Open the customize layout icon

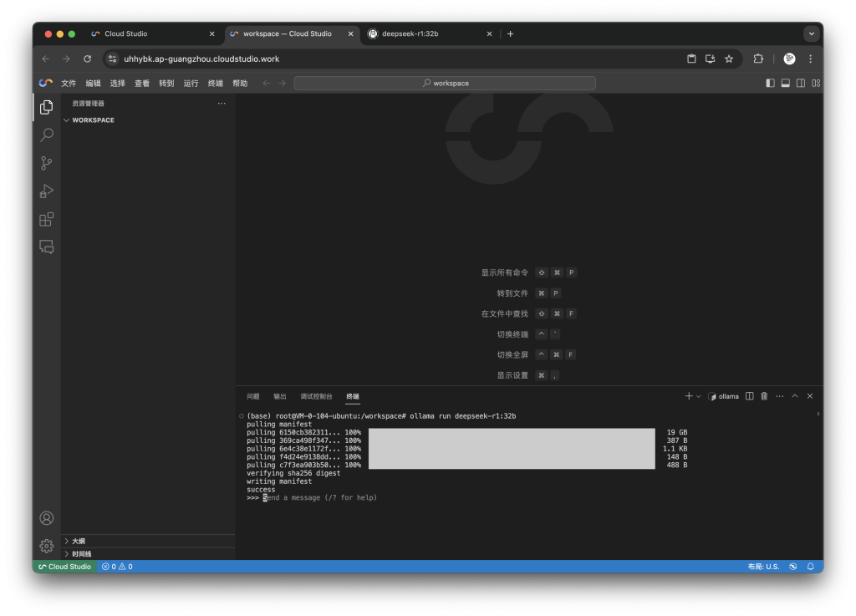pyautogui.click(x=816, y=83)
